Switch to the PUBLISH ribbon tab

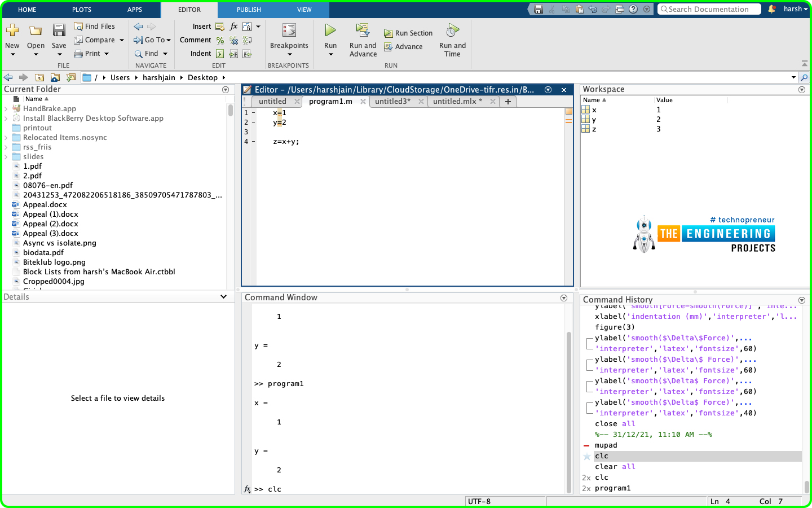[x=248, y=10]
